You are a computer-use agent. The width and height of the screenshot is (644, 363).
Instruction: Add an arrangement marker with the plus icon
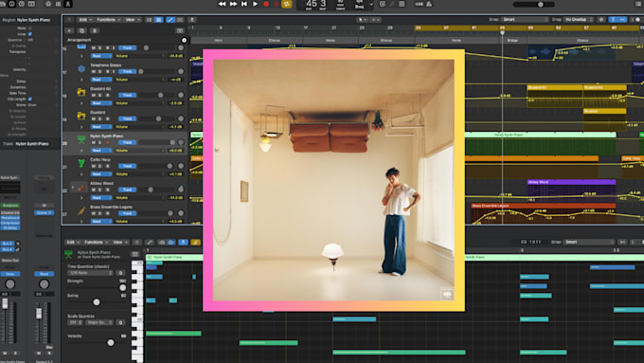[184, 40]
